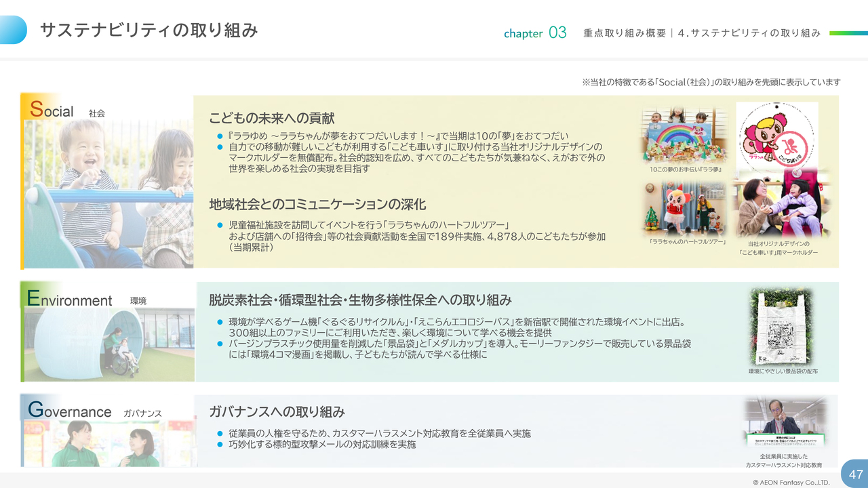Click the AEON Fantasy copyright text

click(786, 483)
